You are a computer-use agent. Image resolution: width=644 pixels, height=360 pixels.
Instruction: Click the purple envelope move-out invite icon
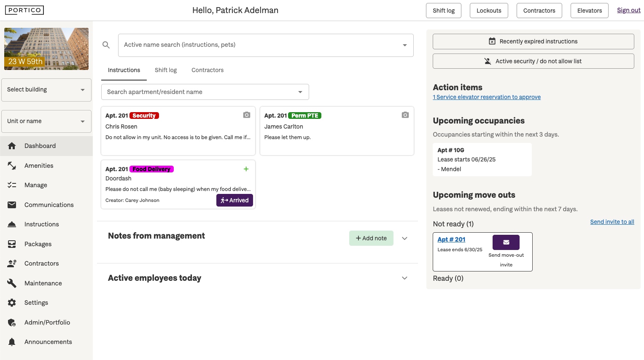[506, 242]
